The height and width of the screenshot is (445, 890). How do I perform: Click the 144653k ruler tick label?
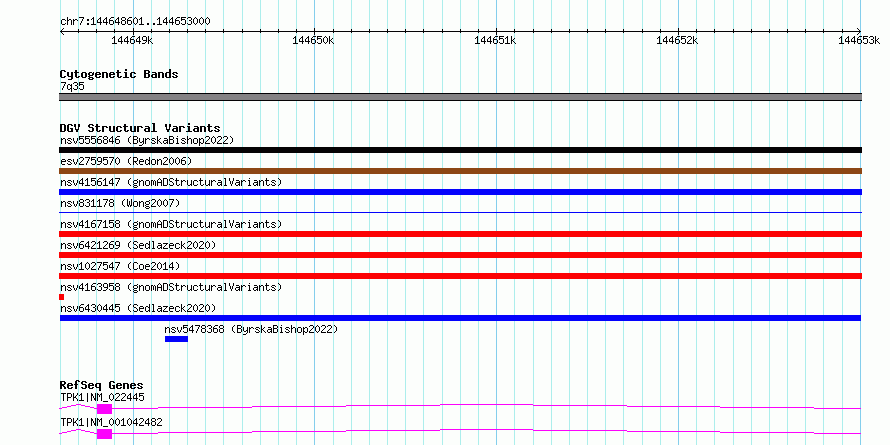pyautogui.click(x=859, y=40)
